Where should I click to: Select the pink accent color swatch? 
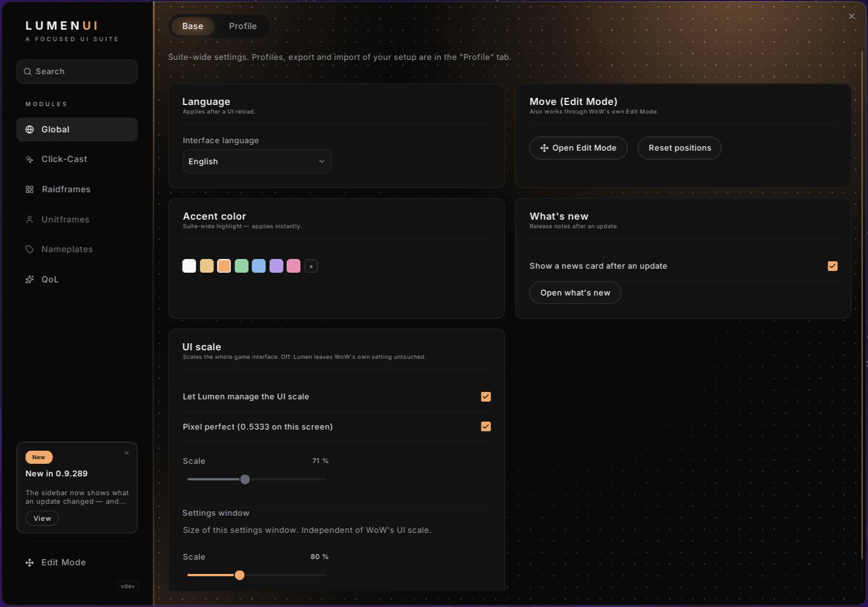pos(294,266)
